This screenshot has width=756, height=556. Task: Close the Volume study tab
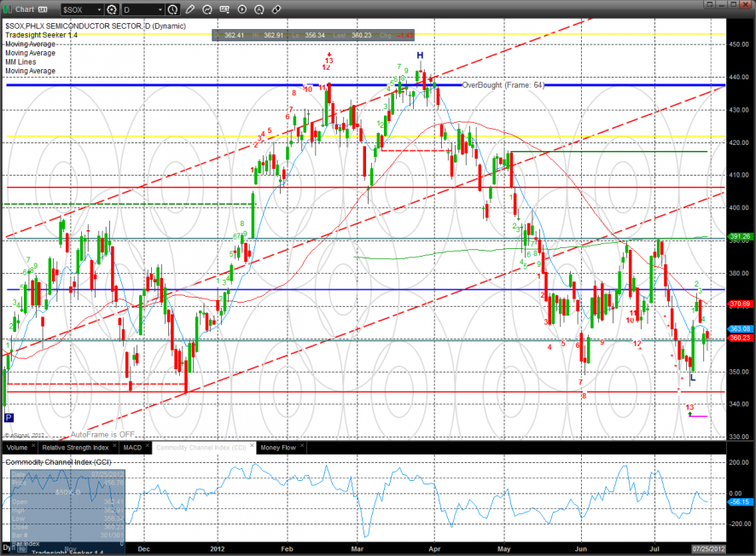(x=33, y=446)
